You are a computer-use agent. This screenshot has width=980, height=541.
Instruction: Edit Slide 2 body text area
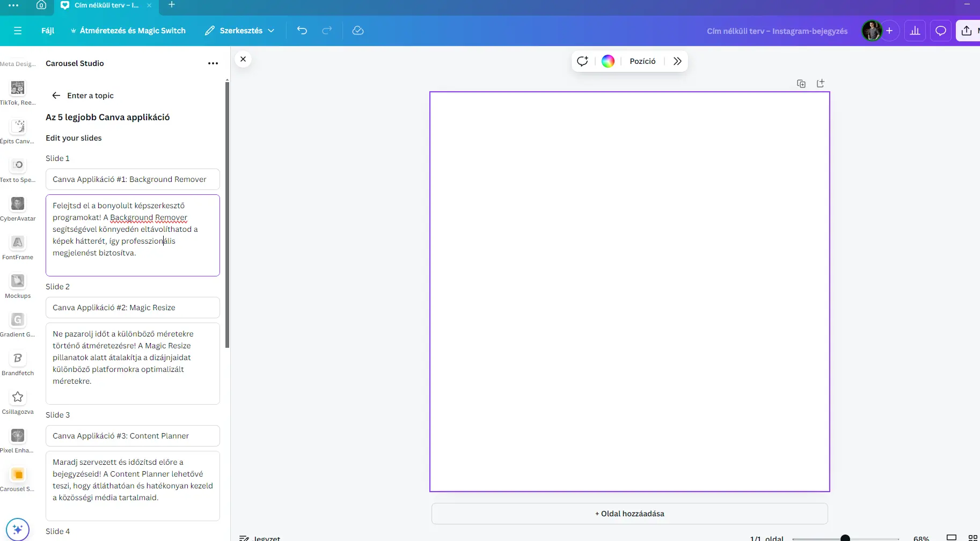tap(133, 363)
